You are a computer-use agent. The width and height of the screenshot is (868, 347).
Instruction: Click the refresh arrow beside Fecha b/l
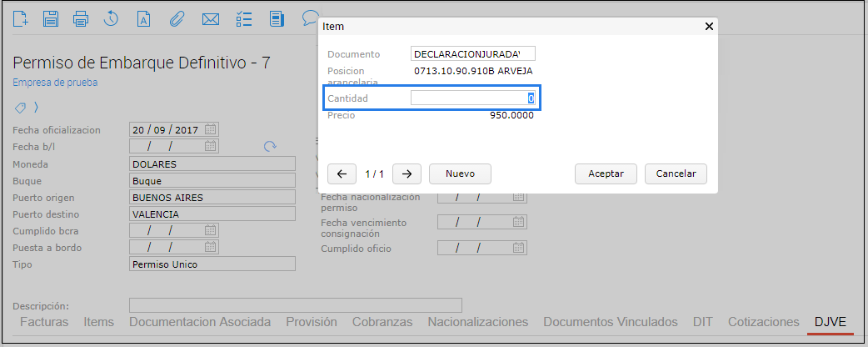(x=269, y=147)
